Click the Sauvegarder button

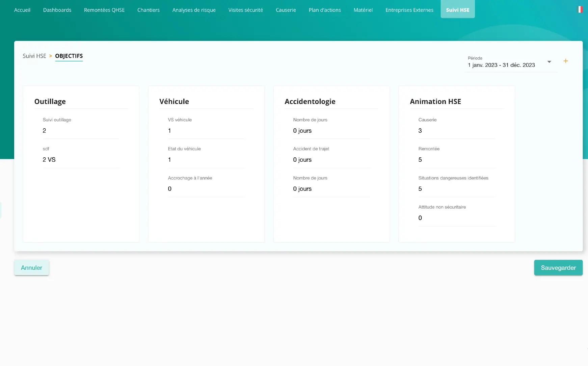click(558, 267)
